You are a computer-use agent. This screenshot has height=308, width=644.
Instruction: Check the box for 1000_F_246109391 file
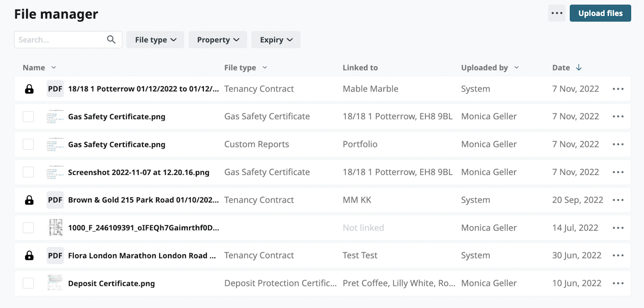[28, 228]
